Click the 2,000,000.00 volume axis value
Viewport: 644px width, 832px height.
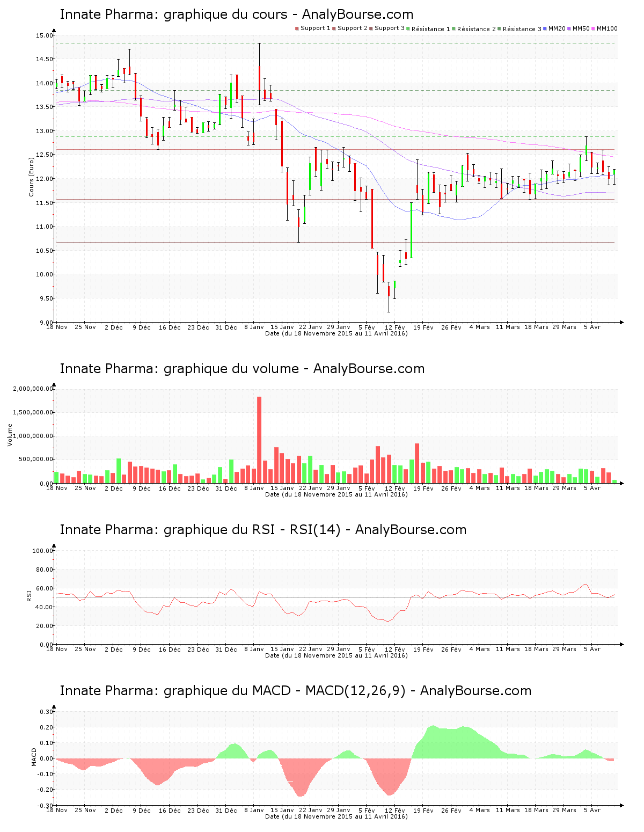(33, 389)
